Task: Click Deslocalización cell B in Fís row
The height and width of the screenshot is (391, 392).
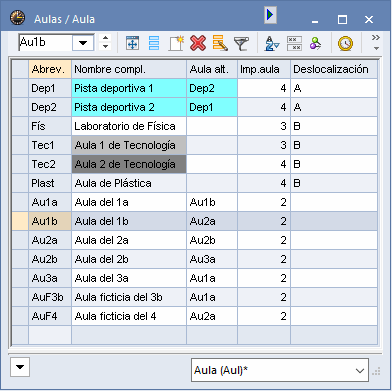Action: click(334, 126)
